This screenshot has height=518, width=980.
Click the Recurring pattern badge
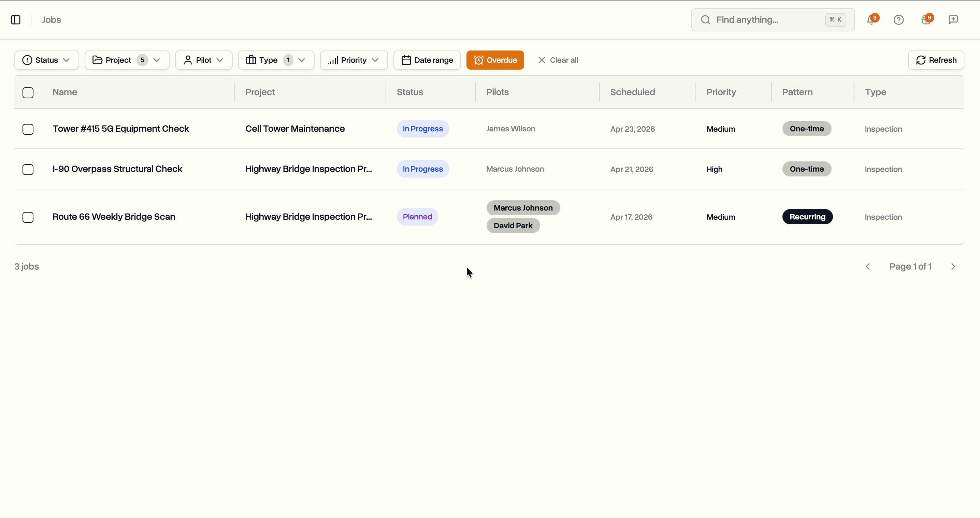(x=807, y=216)
